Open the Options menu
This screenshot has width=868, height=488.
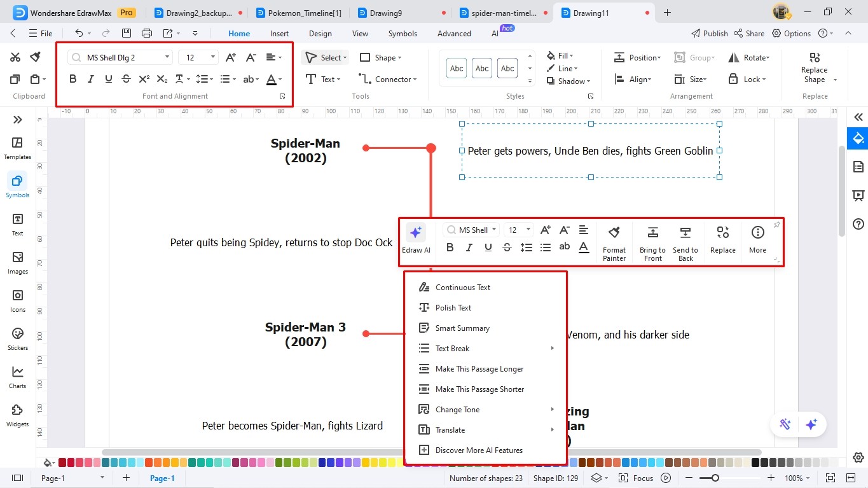point(792,33)
